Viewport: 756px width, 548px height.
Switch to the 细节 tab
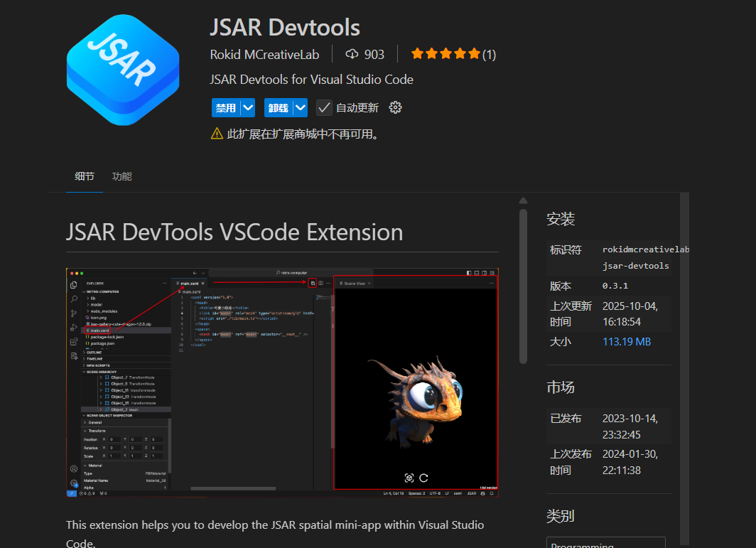85,176
